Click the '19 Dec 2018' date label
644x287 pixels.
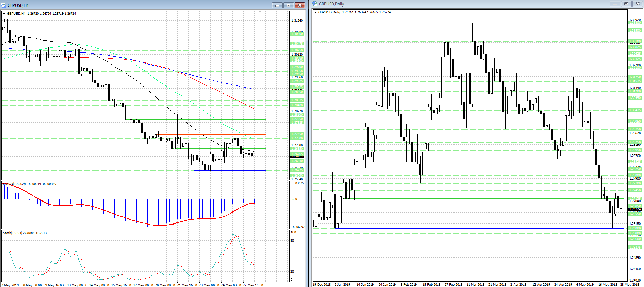[x=322, y=285]
